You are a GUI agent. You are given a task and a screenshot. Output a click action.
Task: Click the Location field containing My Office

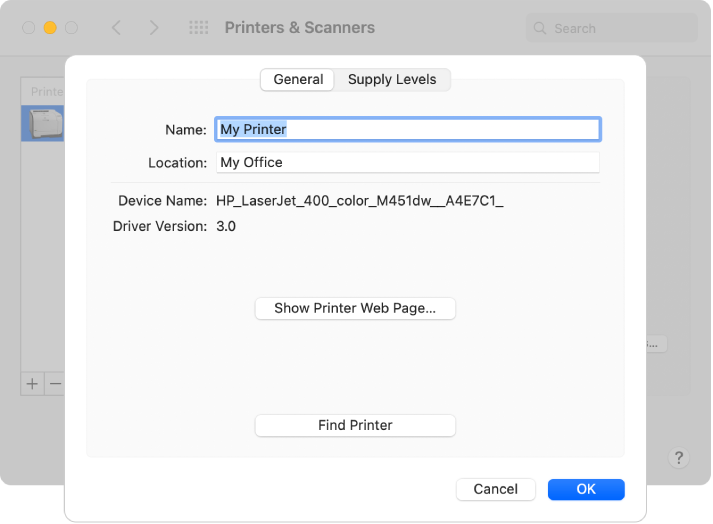point(408,162)
